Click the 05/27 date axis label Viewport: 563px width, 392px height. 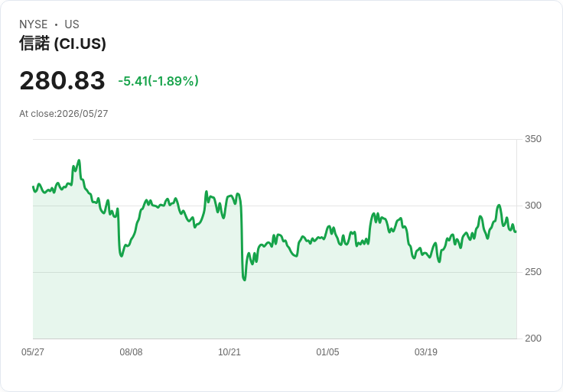(33, 352)
